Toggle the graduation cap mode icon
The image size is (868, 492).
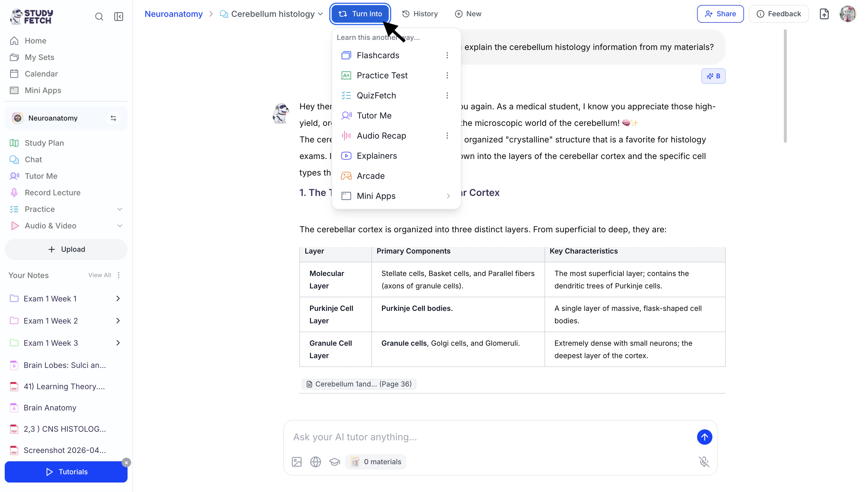334,462
